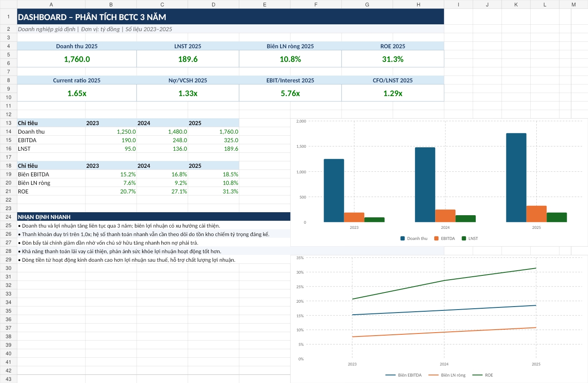
Task: Select 'NHẬN ĐỊNH NHANH' section header
Action: click(x=154, y=217)
